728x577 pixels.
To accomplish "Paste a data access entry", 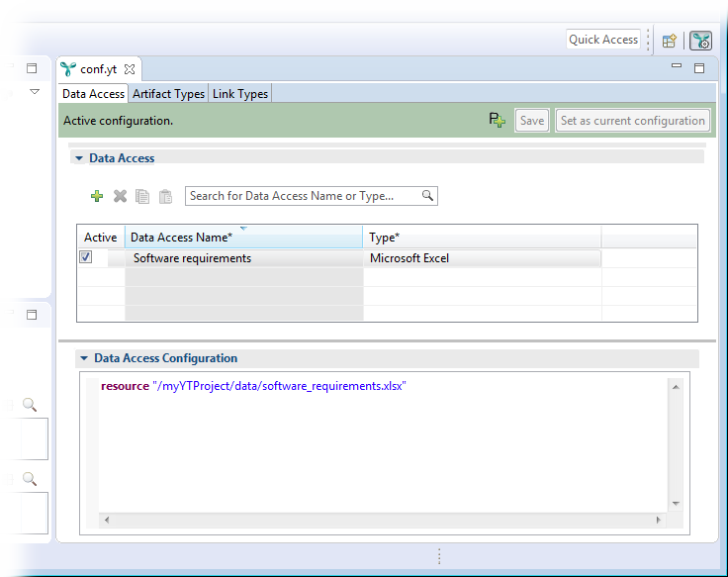I will [165, 197].
